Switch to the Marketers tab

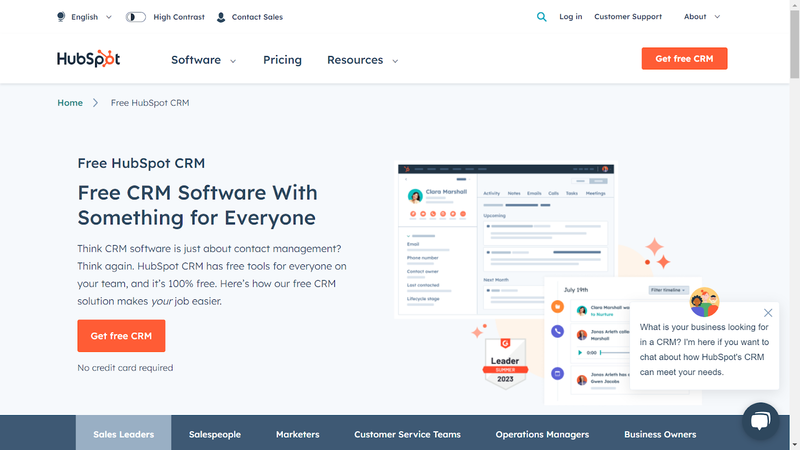(297, 434)
